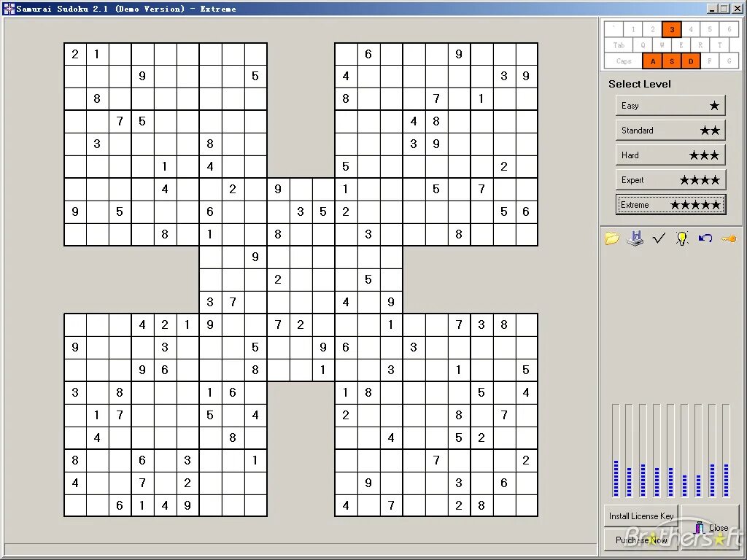Click the highlighted 3 key on keyboard panel

(x=672, y=29)
